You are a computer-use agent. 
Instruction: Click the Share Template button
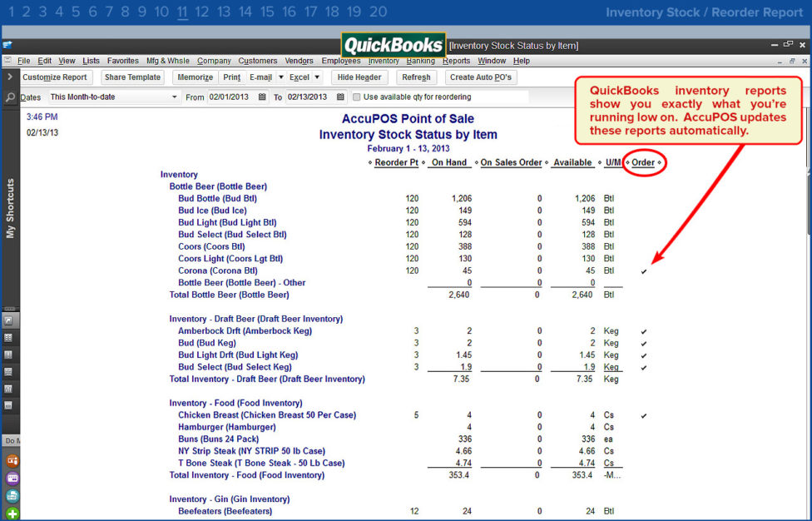[132, 77]
